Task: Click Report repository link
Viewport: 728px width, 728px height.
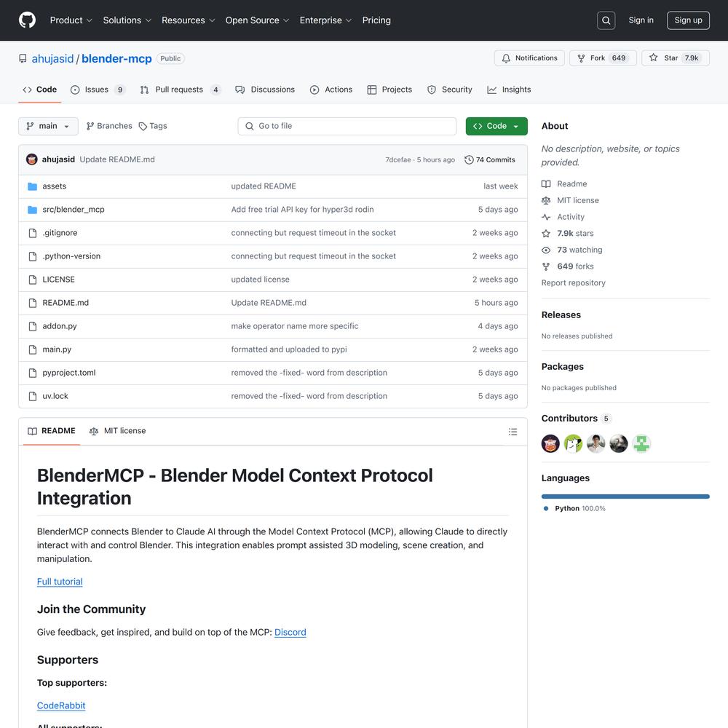Action: (574, 282)
